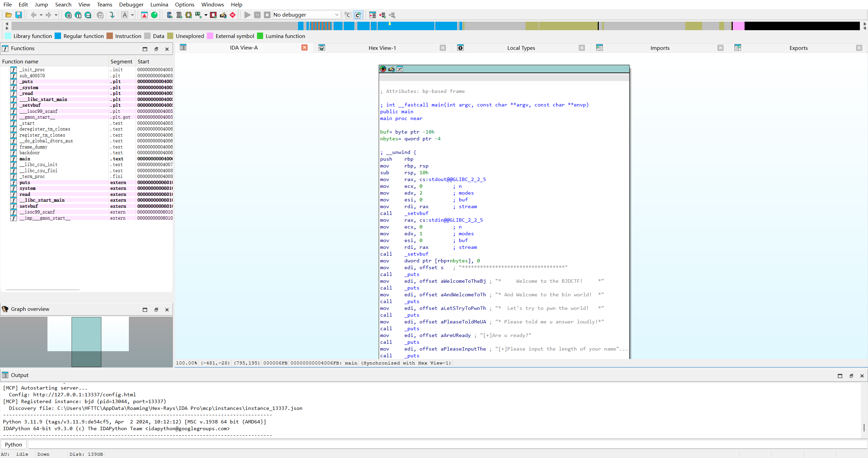The width and height of the screenshot is (868, 458).
Task: Jump forward with the right arrow icon
Action: (x=48, y=15)
